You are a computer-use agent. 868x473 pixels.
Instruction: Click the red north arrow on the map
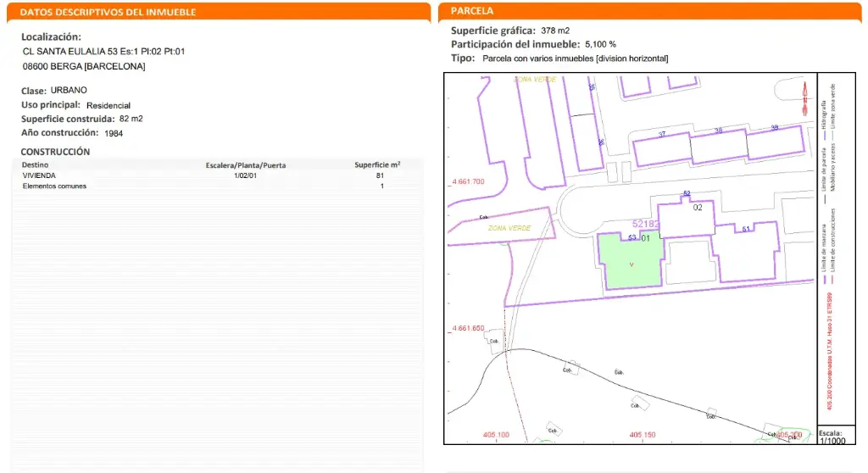[x=803, y=97]
